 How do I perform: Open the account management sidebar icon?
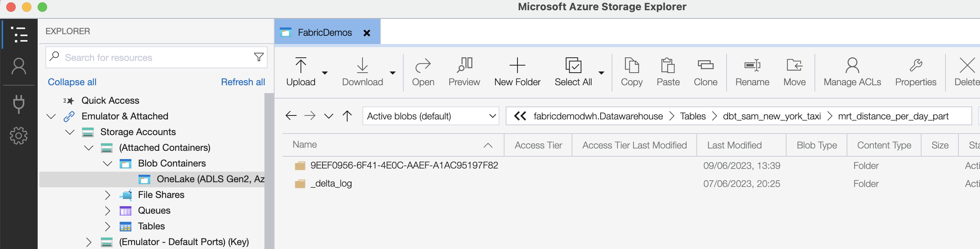(19, 66)
